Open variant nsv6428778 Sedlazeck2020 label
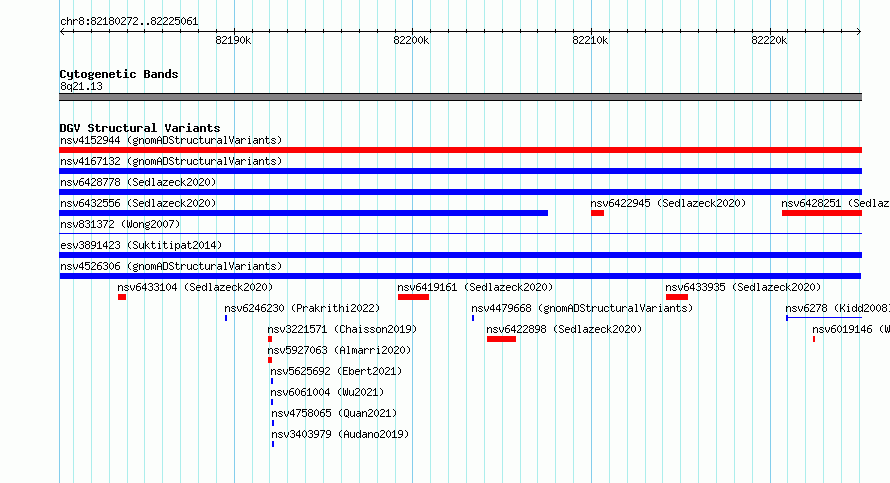The image size is (890, 483). pos(138,182)
